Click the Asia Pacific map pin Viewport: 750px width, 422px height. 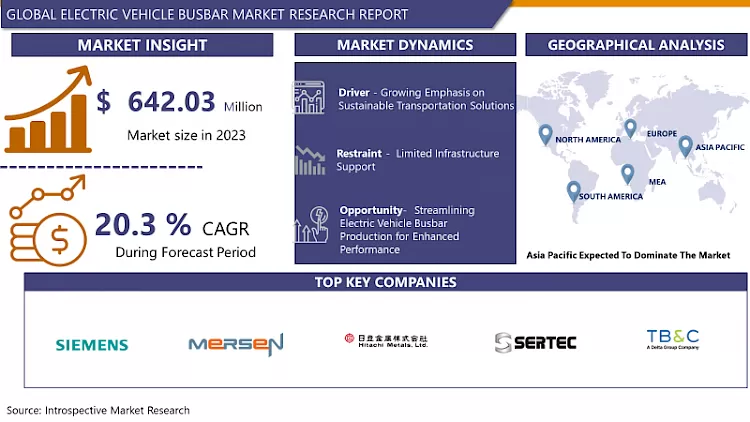coord(685,146)
